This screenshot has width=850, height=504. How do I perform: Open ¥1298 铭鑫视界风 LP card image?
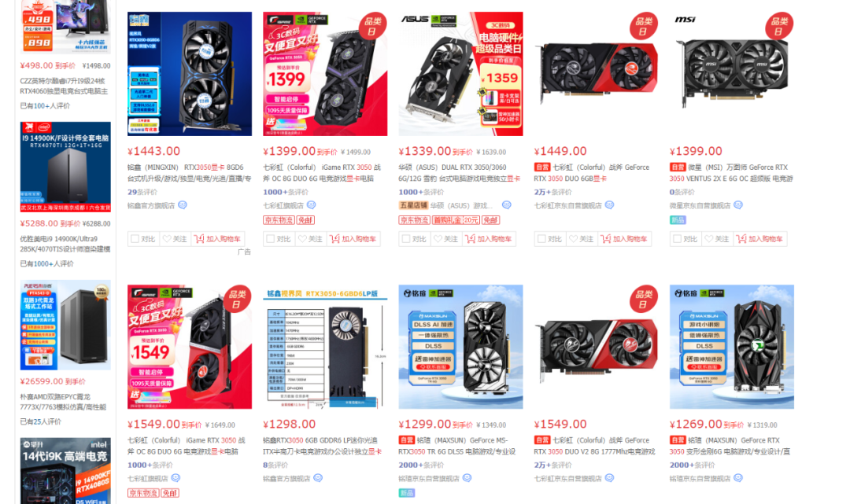(x=325, y=347)
